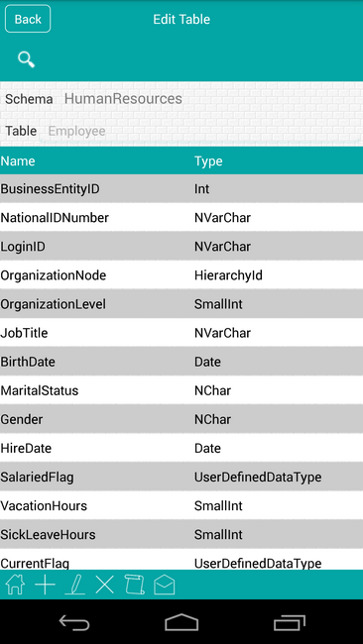Image resolution: width=363 pixels, height=644 pixels.
Task: Select the JobTitle column row
Action: click(x=181, y=332)
